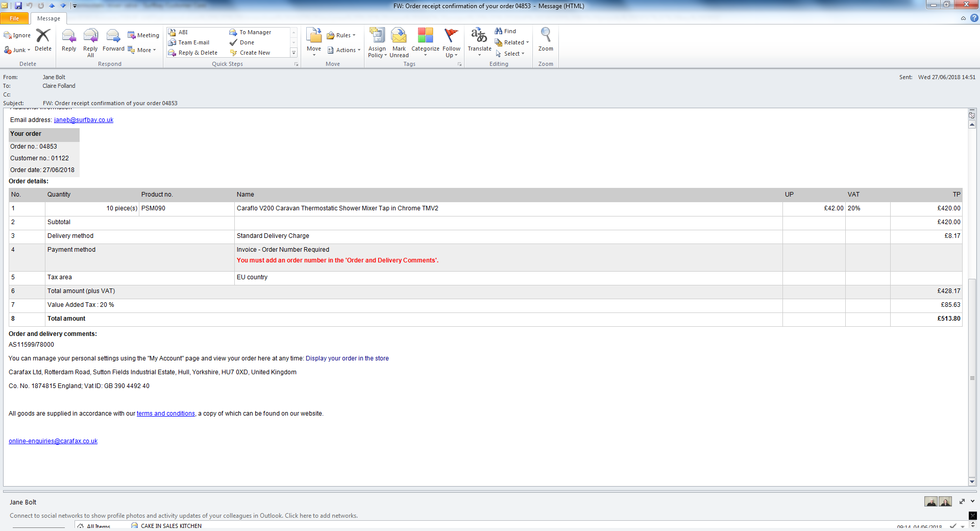This screenshot has width=980, height=531.
Task: Click the delivery charge value £8.17
Action: pos(952,236)
